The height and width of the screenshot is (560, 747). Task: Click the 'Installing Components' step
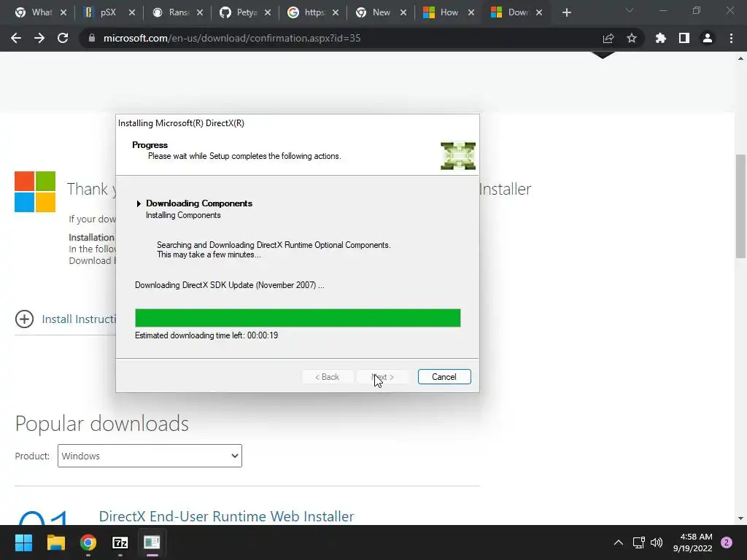183,215
